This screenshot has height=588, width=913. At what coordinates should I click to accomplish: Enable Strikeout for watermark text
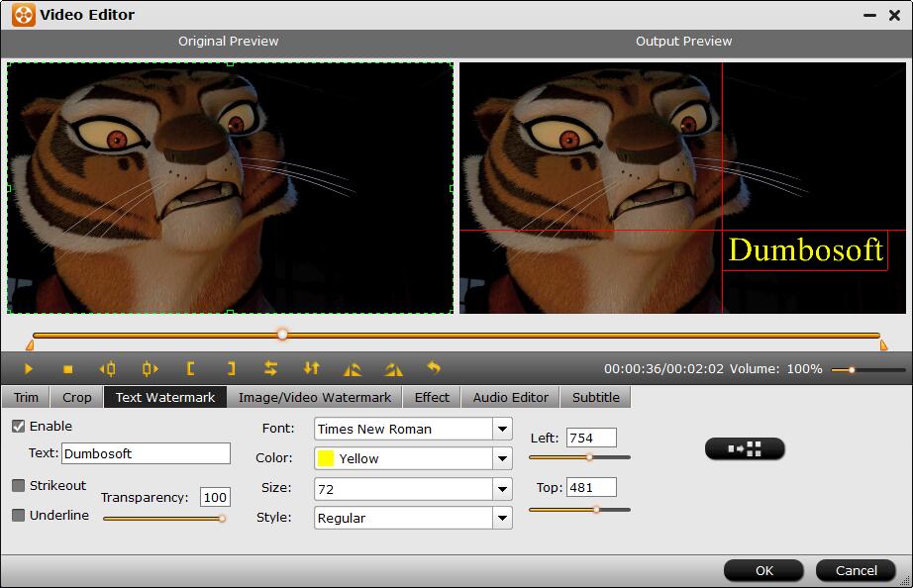[19, 486]
